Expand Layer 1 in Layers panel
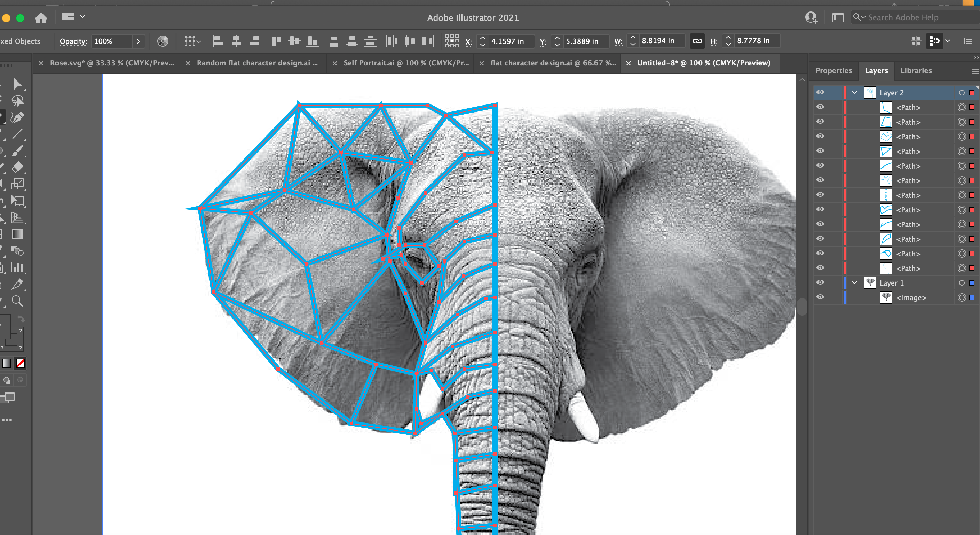The height and width of the screenshot is (535, 980). [856, 283]
